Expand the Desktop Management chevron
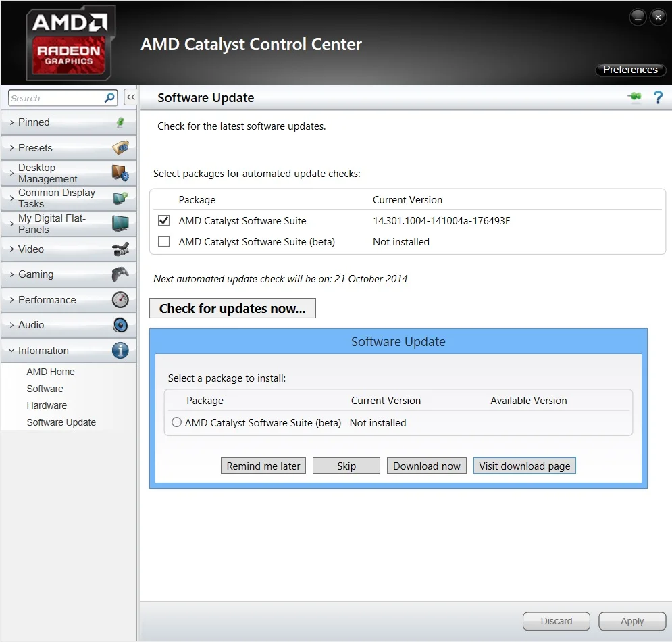The image size is (672, 642). tap(11, 173)
